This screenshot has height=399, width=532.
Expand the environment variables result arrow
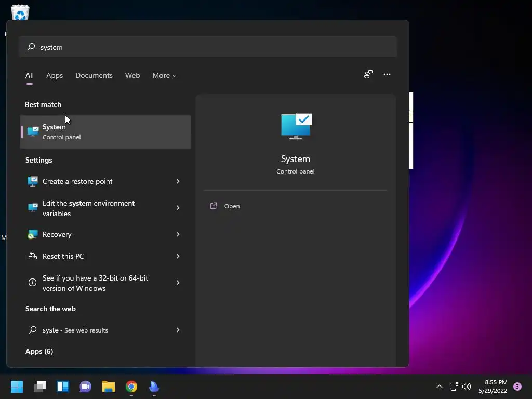point(178,208)
